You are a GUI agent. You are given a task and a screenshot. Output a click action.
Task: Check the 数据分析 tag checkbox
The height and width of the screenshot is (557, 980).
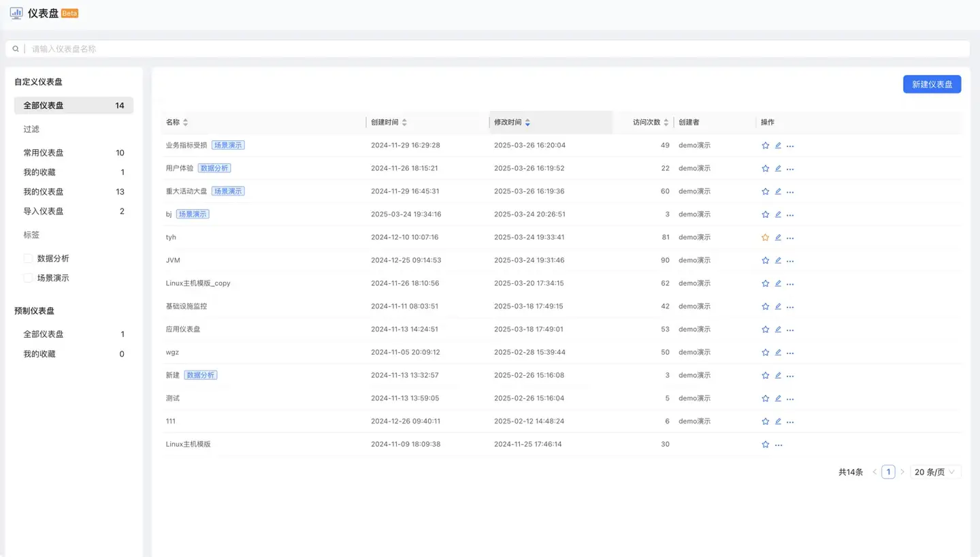(x=28, y=259)
